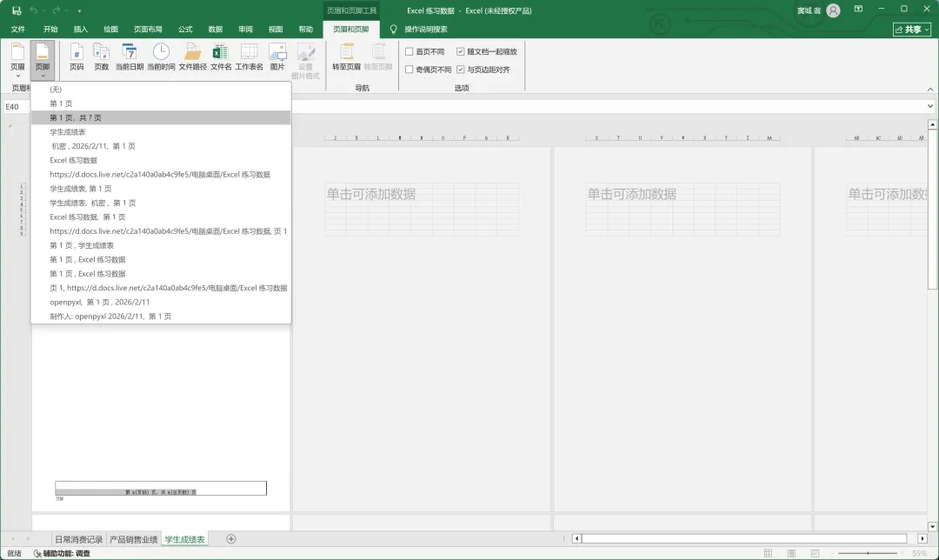Open the 页眉 header dropdown
This screenshot has height=560, width=939.
[x=18, y=61]
